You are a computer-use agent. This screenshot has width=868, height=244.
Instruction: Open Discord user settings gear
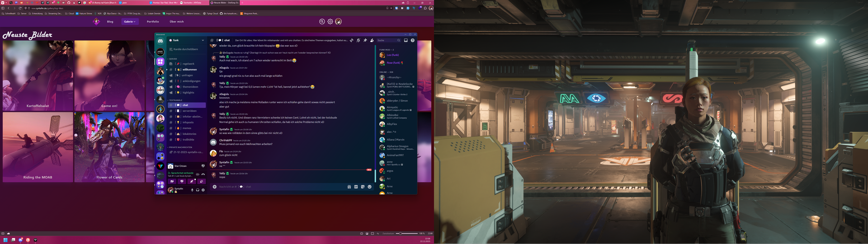pos(203,190)
